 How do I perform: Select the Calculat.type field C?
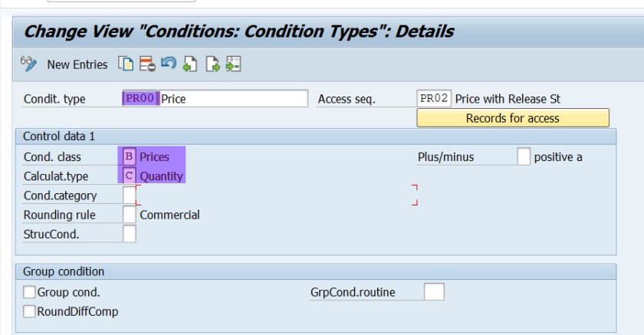coord(129,176)
